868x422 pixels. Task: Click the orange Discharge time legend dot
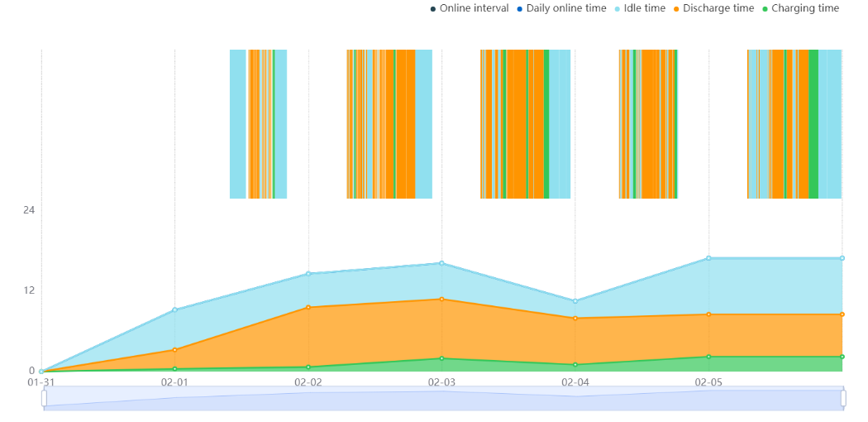click(676, 9)
